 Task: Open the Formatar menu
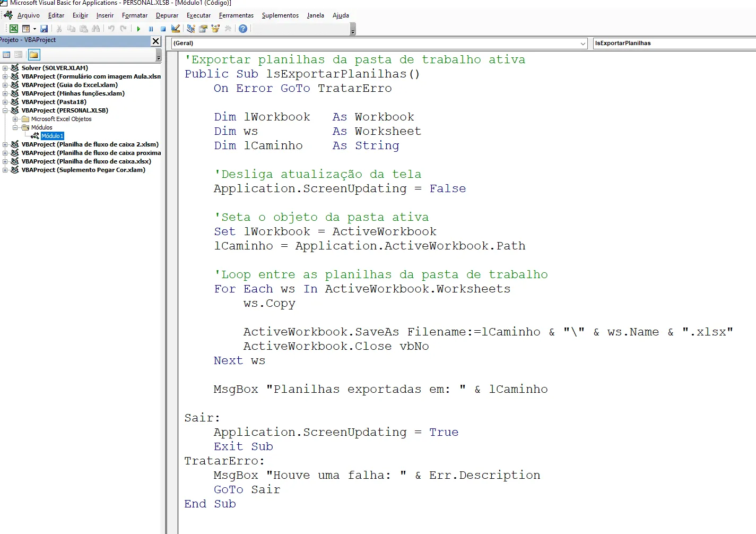[135, 15]
